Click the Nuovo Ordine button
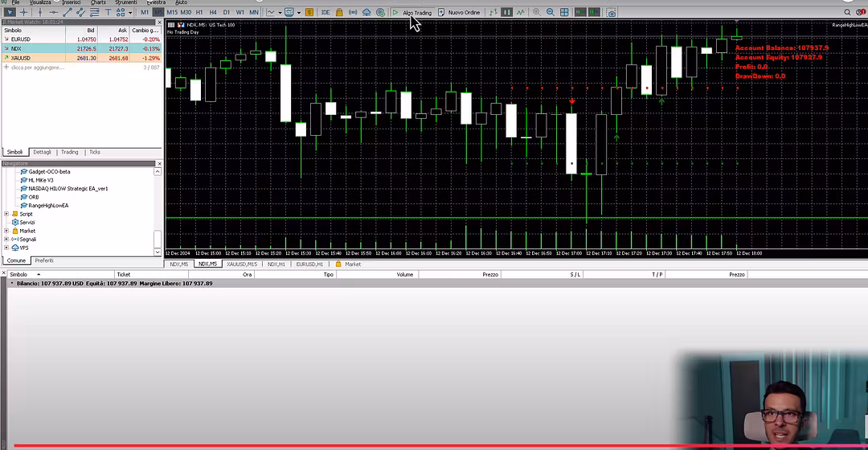Viewport: 868px width, 450px height. coord(459,12)
